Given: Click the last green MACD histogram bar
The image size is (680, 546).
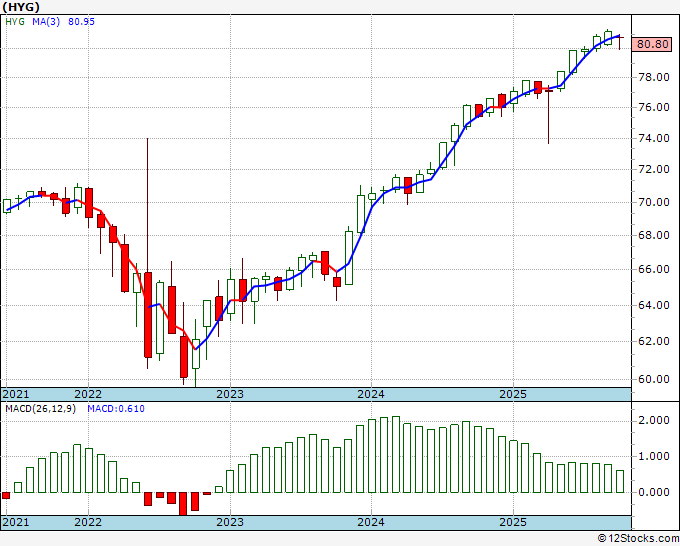Looking at the screenshot, I should 620,481.
